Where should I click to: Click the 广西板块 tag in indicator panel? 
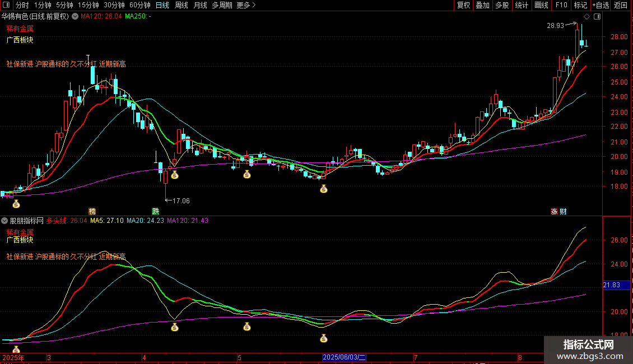(20, 240)
